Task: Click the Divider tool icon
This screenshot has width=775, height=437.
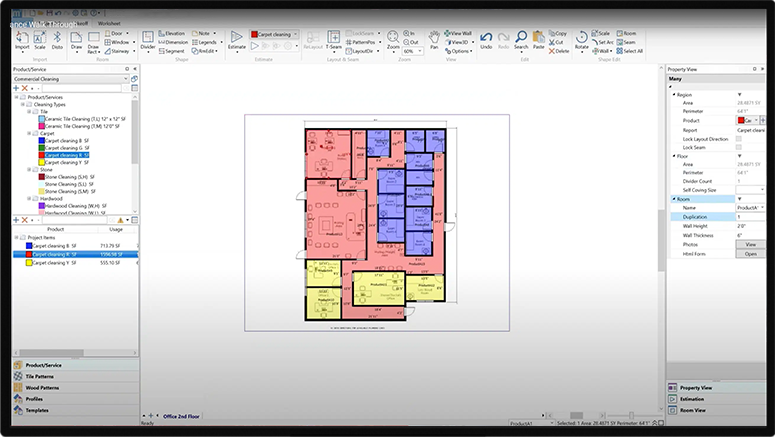Action: pos(148,38)
